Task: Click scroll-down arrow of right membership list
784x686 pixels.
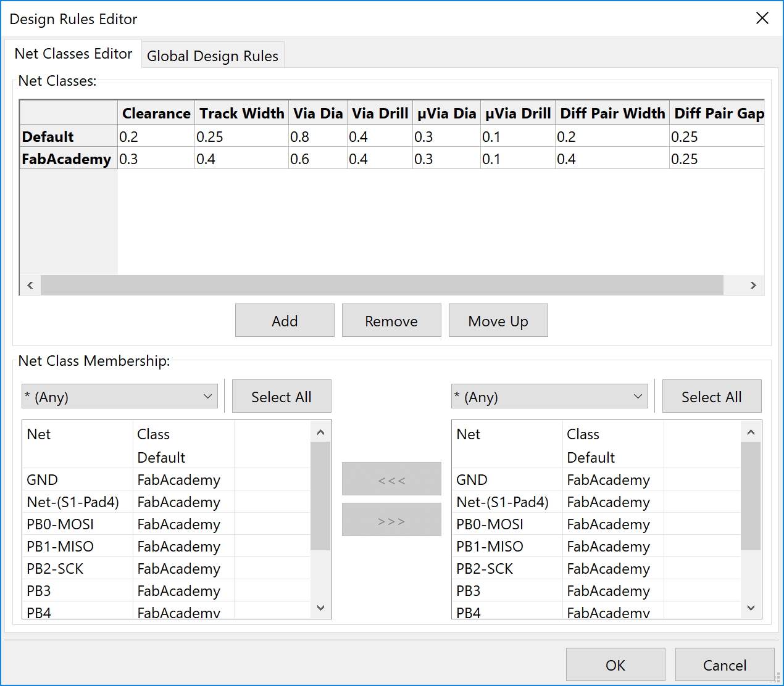Action: [x=751, y=608]
